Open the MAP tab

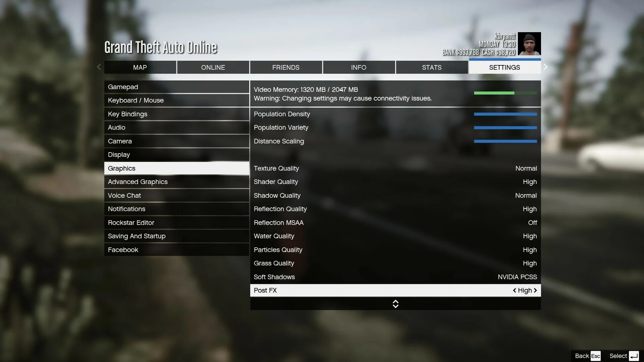pyautogui.click(x=140, y=67)
